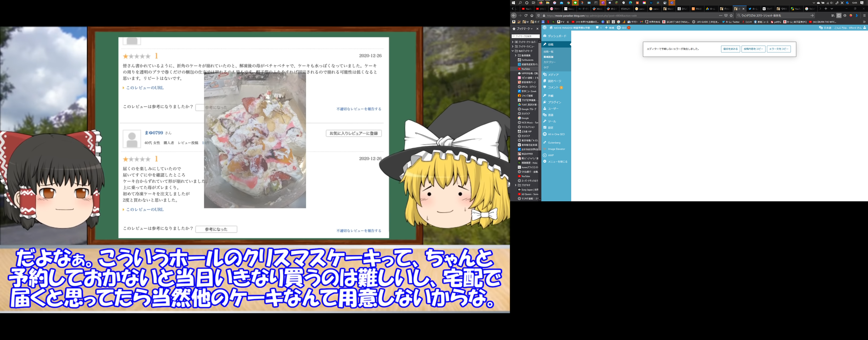Bookmark this page with the star icon

click(x=731, y=15)
